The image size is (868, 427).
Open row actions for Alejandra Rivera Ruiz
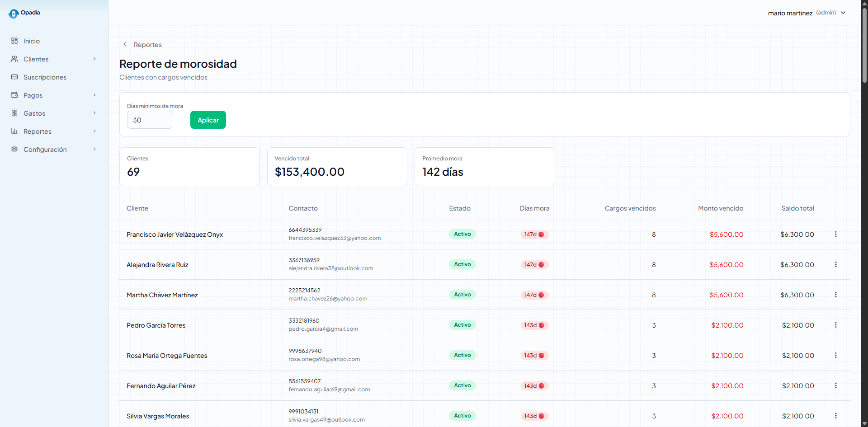835,264
